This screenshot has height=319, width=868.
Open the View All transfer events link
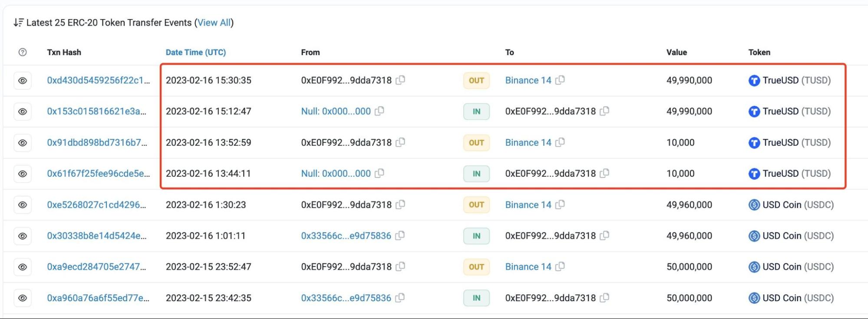[214, 23]
